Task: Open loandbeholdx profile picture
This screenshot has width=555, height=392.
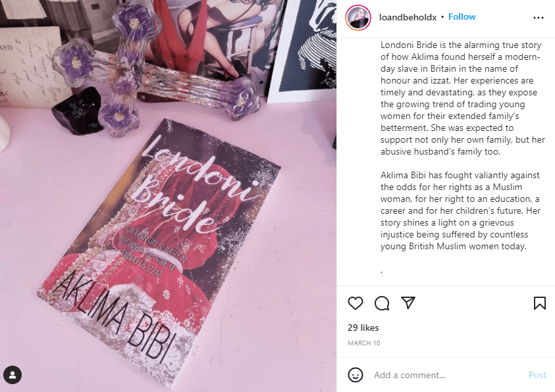Action: pos(358,17)
